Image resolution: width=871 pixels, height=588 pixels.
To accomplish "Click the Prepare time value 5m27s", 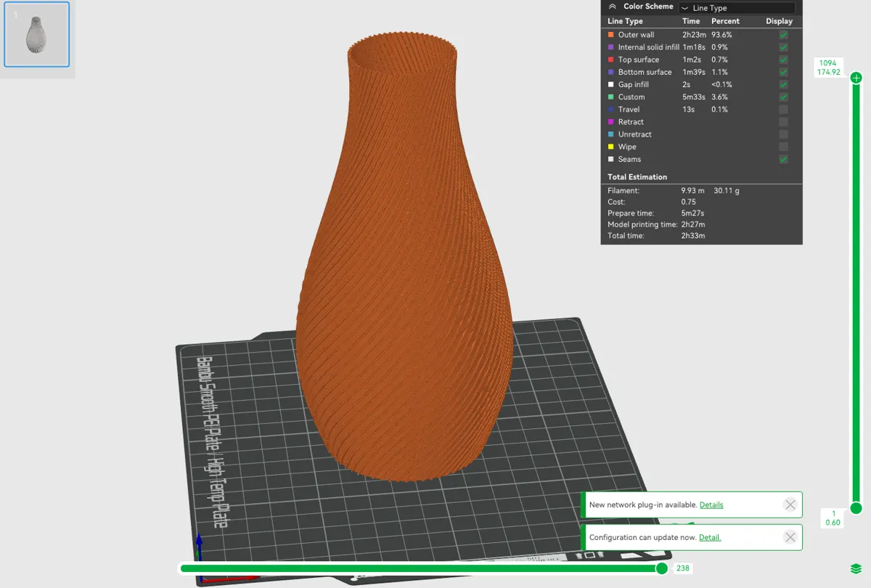I will pyautogui.click(x=692, y=213).
